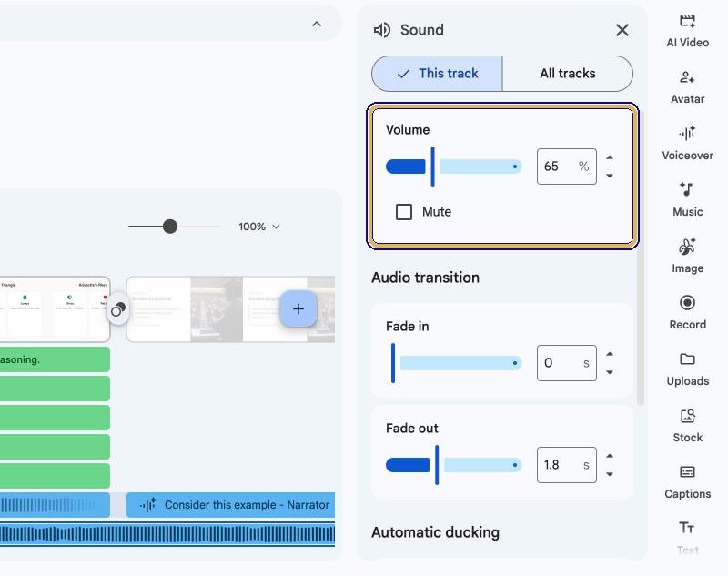Collapse the top panel with chevron
Screen dimensions: 728x576
pyautogui.click(x=317, y=24)
